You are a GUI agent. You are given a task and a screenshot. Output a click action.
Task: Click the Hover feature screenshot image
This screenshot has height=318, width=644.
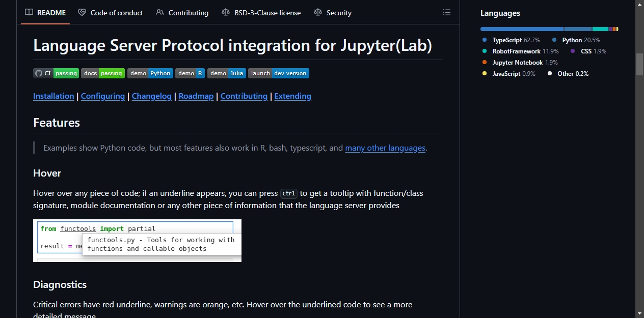click(137, 241)
